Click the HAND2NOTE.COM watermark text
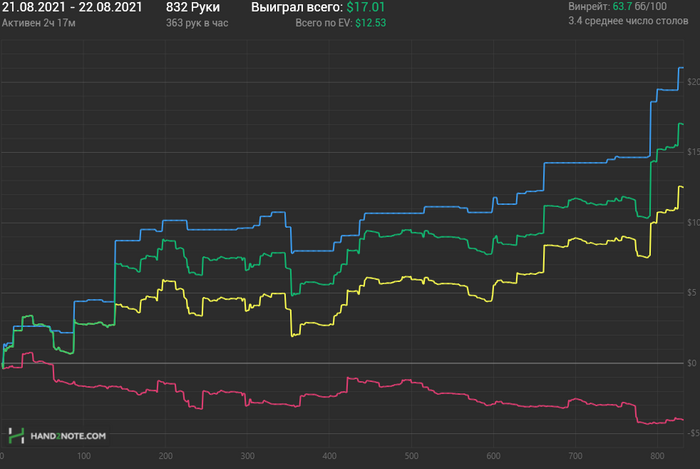 coord(68,436)
